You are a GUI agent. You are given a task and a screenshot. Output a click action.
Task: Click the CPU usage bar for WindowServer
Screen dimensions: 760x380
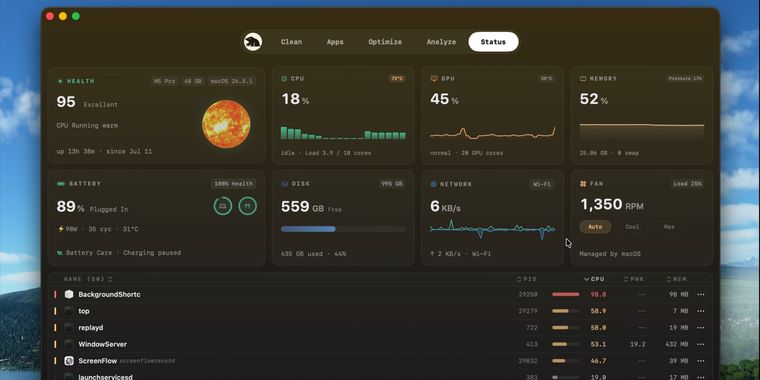566,344
